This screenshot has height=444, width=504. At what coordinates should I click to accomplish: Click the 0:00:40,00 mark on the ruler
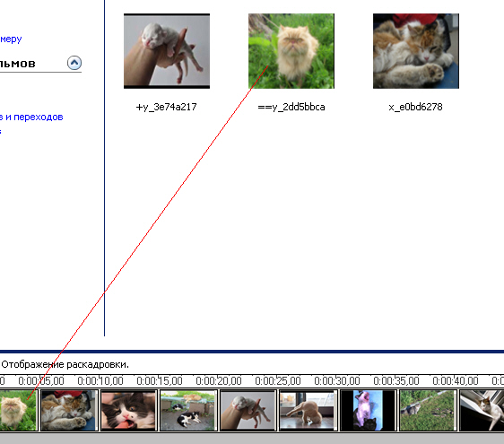[x=456, y=381]
